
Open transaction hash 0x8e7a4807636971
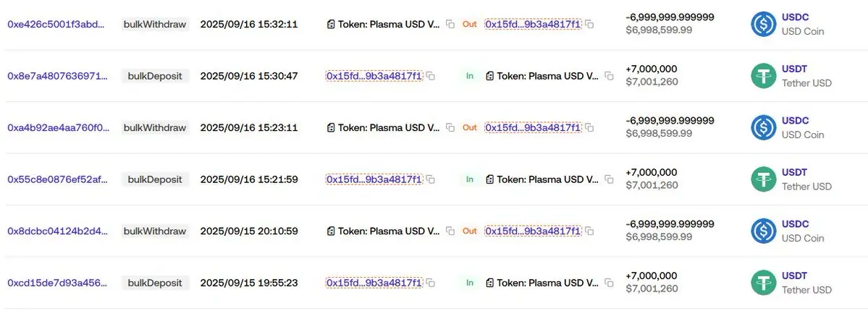(x=58, y=76)
